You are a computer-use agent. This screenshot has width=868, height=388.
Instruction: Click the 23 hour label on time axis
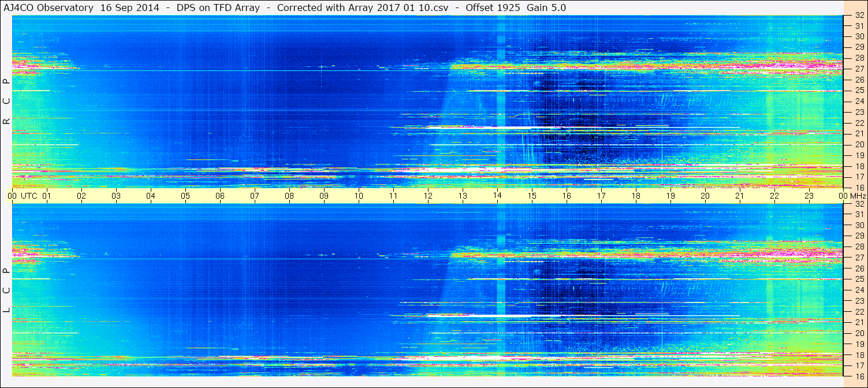point(809,196)
